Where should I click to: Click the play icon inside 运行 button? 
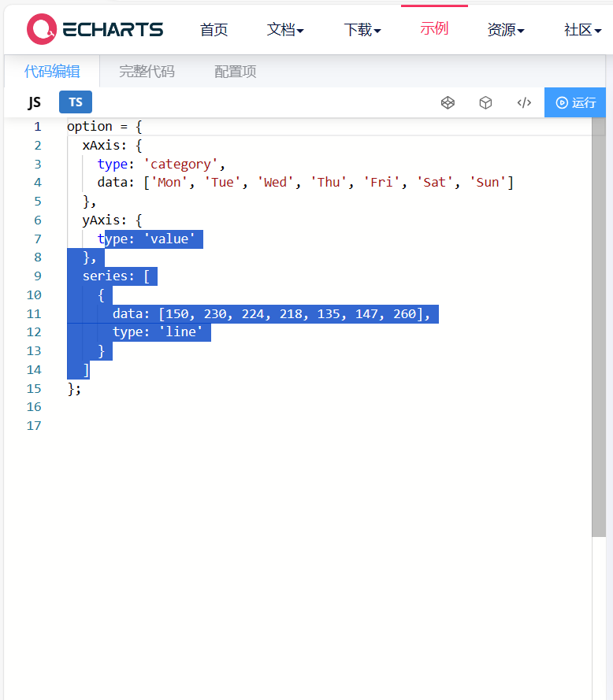[x=562, y=102]
